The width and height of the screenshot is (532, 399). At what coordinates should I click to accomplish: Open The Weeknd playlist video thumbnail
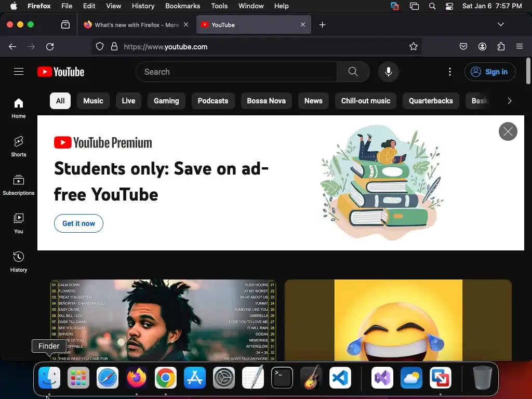(163, 320)
